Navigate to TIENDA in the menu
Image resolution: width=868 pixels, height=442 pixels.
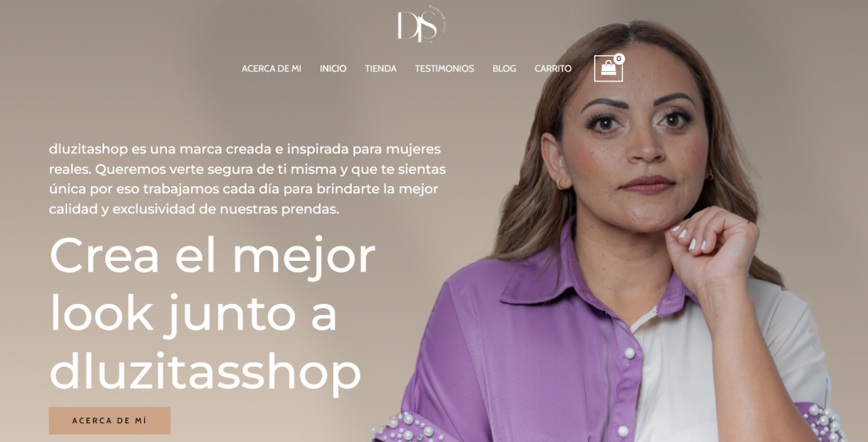click(381, 69)
